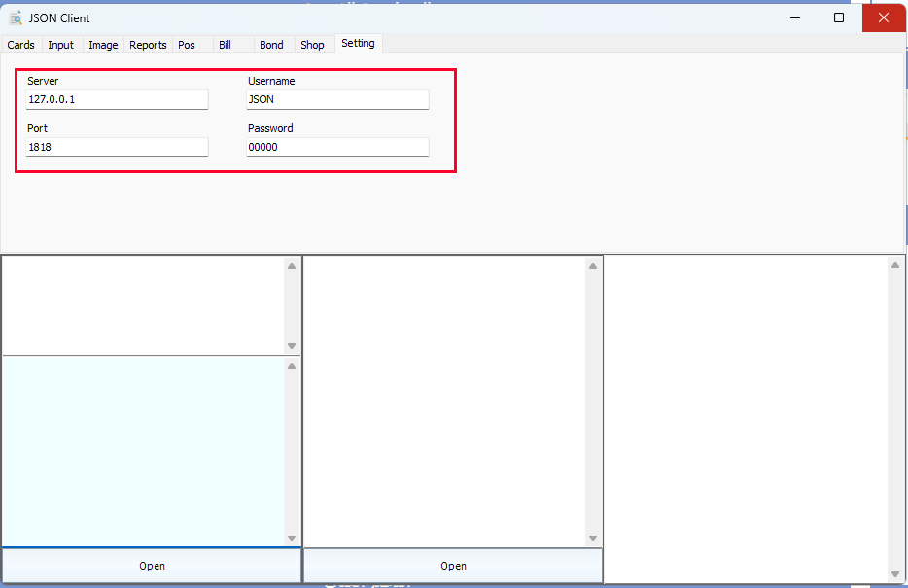Click up arrow of top-left text box scrollbar

tap(292, 266)
